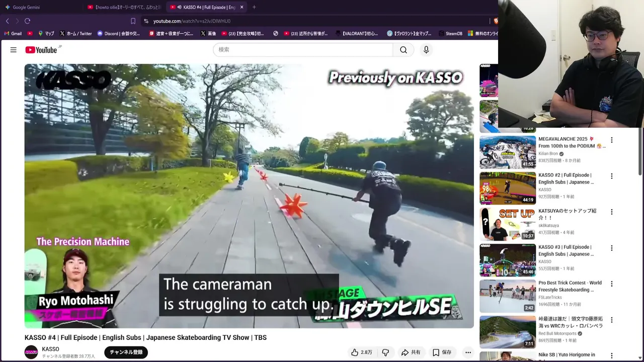This screenshot has width=644, height=362.
Task: Open 峠最速は誰だ Red Bull video title
Action: 571,322
